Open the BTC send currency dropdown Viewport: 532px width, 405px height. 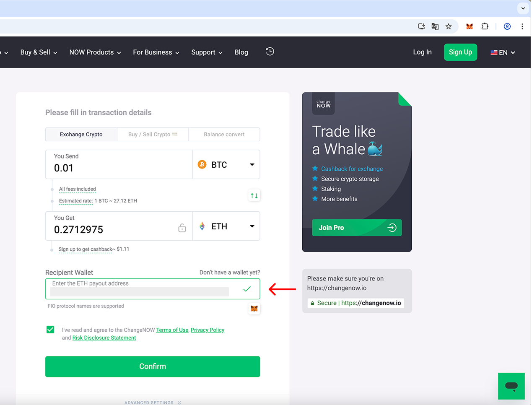226,165
